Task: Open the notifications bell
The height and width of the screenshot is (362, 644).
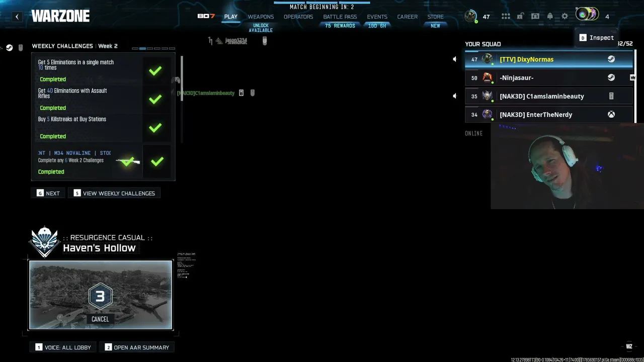Action: tap(550, 17)
